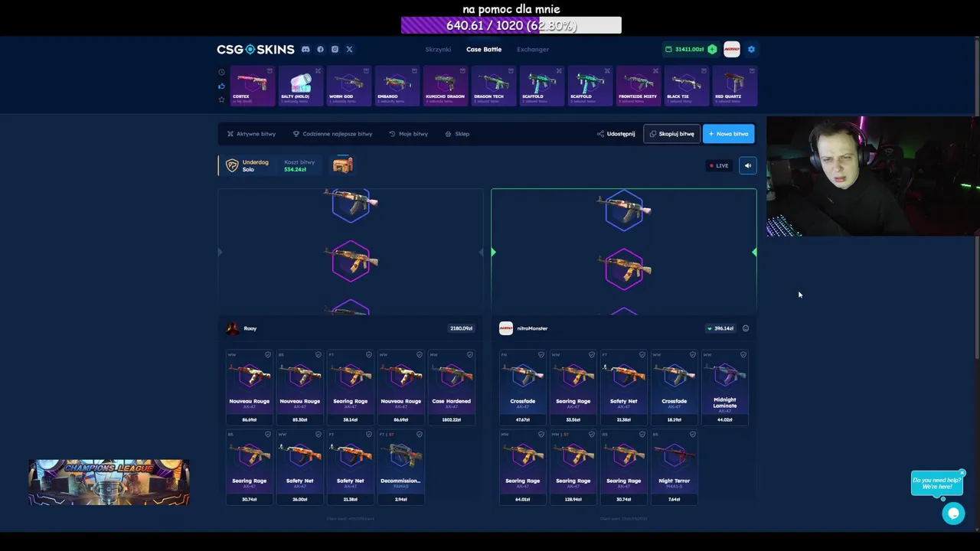Open the Worm God drop card
Screen dimensions: 980x551
[x=348, y=86]
